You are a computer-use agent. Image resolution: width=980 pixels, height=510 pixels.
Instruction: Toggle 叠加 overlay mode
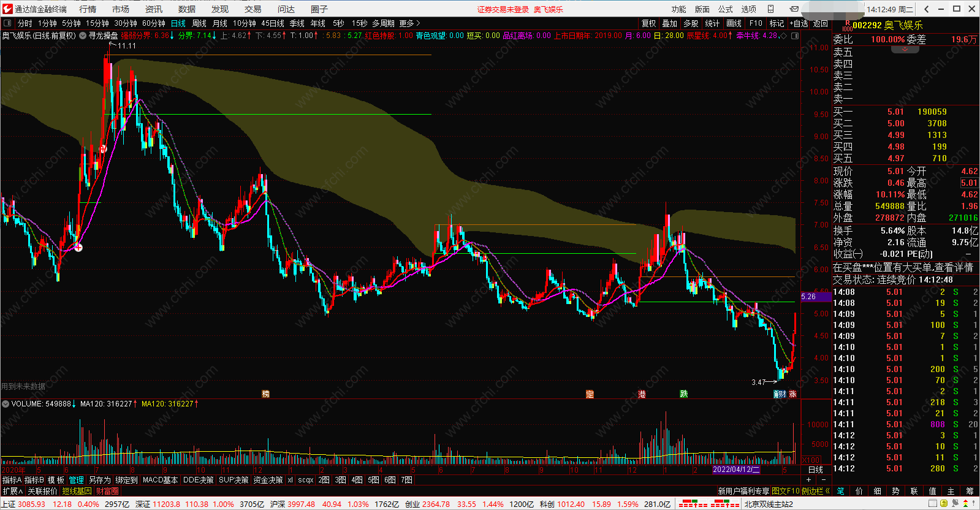click(670, 23)
